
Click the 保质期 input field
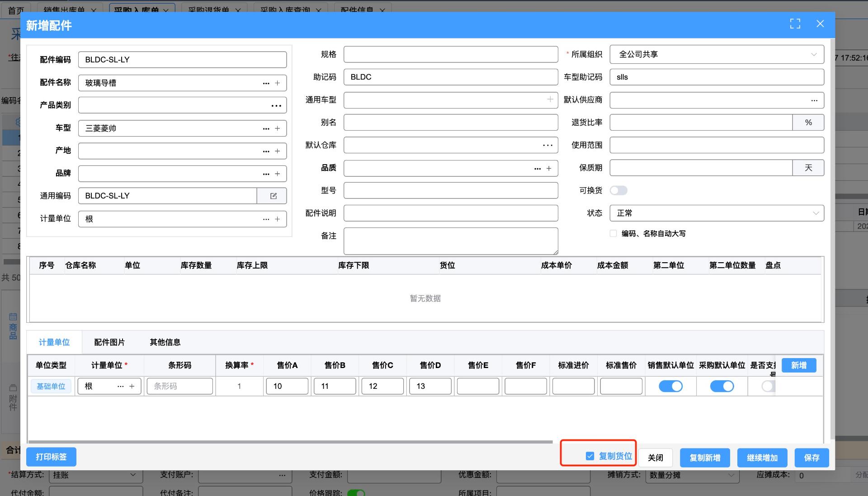[x=701, y=168]
